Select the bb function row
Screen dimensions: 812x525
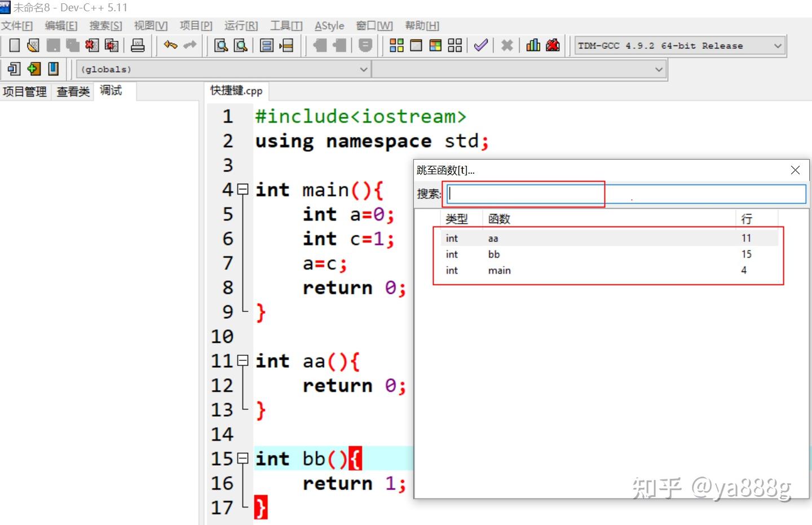[609, 254]
